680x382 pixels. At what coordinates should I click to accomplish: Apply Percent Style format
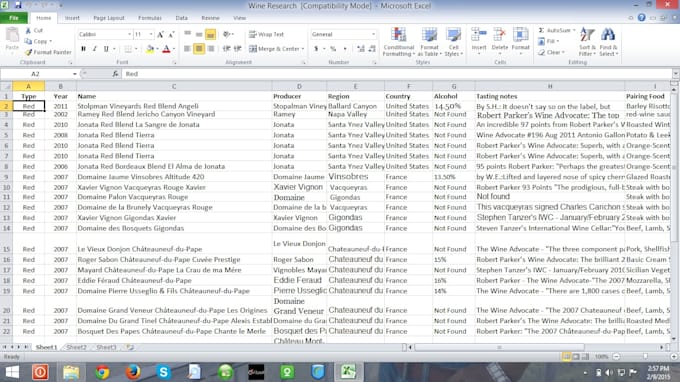[x=333, y=49]
